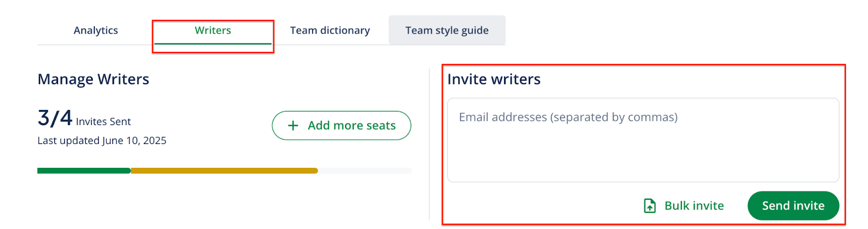Click the file upload icon beside Bulk invite

(649, 206)
